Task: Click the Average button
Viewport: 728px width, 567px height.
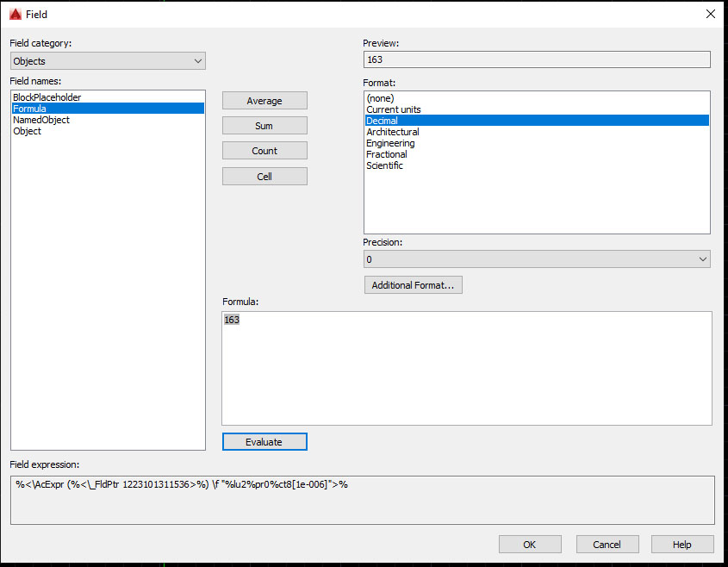Action: pos(264,100)
